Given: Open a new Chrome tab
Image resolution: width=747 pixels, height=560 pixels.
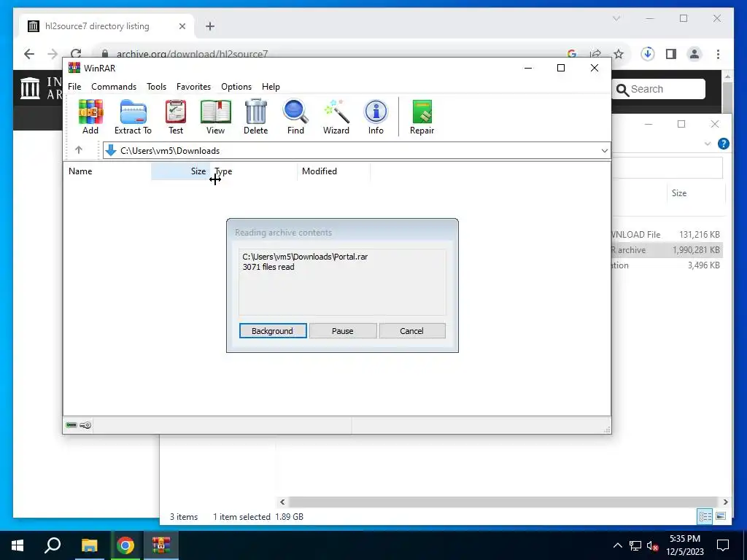Looking at the screenshot, I should click(x=210, y=26).
